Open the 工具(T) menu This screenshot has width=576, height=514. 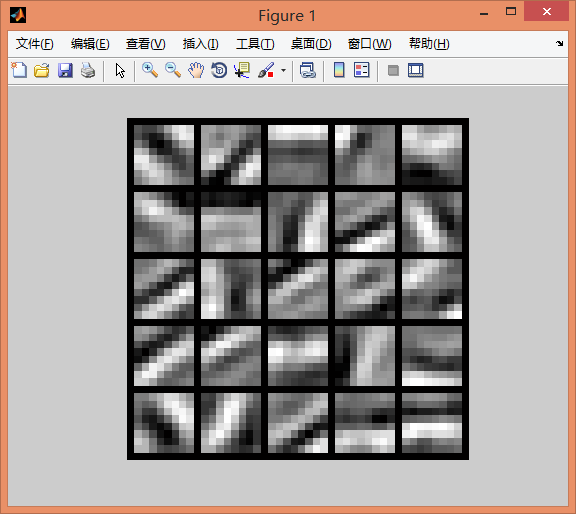click(x=255, y=44)
